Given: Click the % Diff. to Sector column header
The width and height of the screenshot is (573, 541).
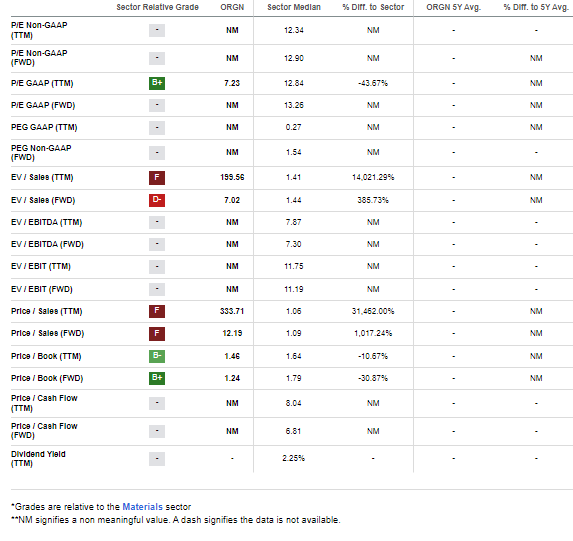Looking at the screenshot, I should coord(373,7).
